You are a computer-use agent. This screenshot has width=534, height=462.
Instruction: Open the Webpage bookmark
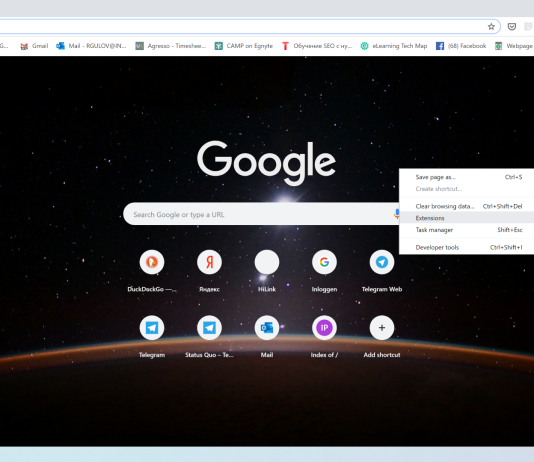coord(514,46)
